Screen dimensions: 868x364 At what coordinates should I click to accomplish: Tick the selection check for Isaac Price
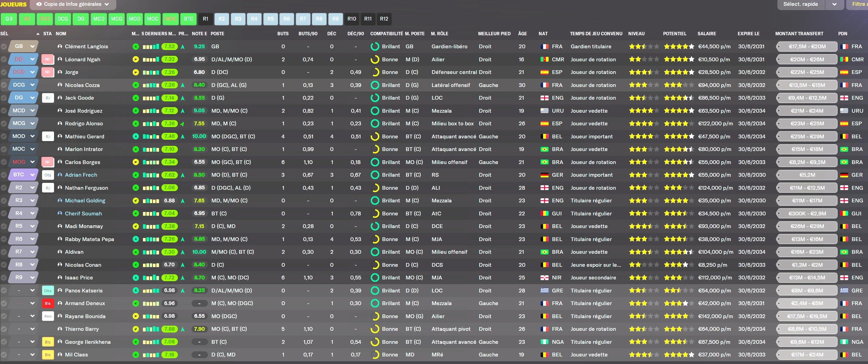point(4,278)
